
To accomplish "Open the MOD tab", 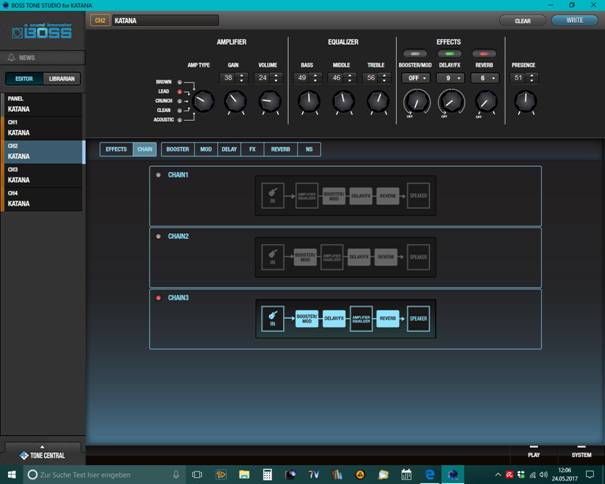I will [x=206, y=149].
